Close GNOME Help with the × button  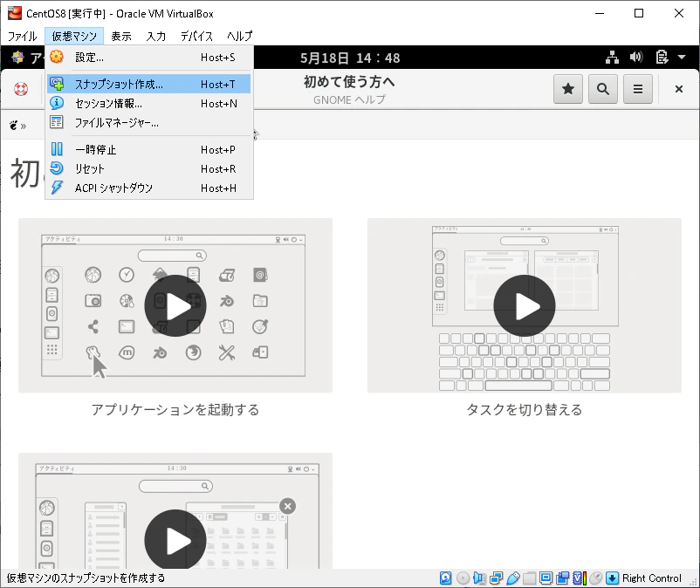[678, 89]
